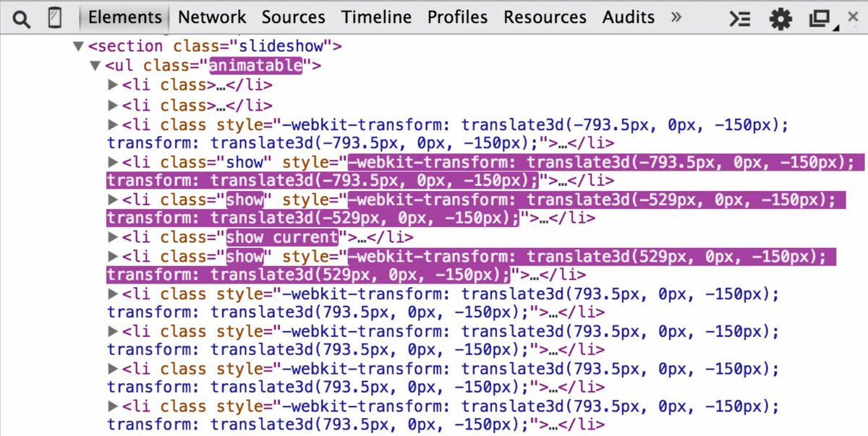The image size is (868, 436).
Task: Open the Sources tab
Action: coord(294,17)
